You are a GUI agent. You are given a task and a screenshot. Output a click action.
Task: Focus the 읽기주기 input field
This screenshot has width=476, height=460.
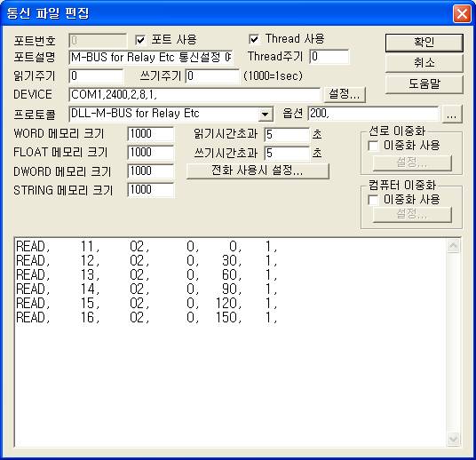96,76
